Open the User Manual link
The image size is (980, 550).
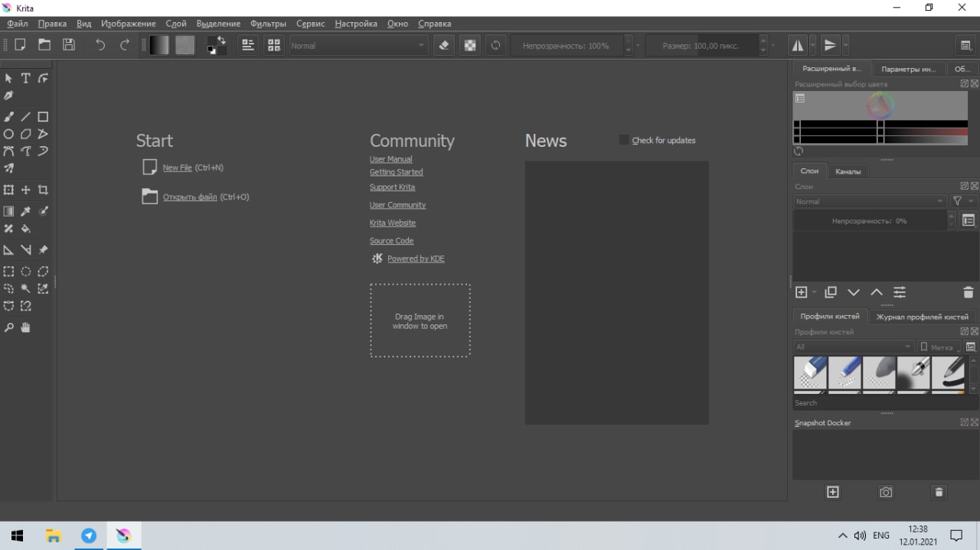click(390, 159)
